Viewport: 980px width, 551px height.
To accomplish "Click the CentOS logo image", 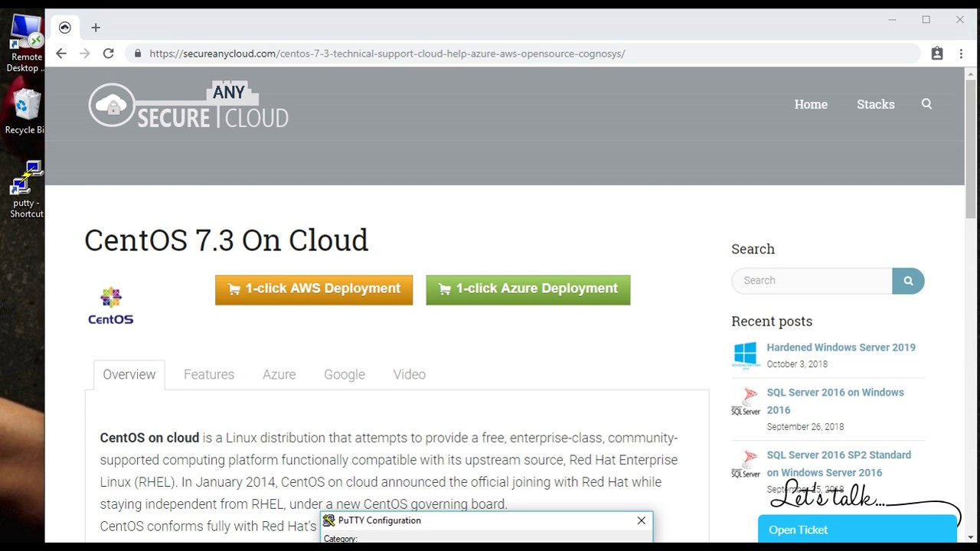I will [x=111, y=305].
